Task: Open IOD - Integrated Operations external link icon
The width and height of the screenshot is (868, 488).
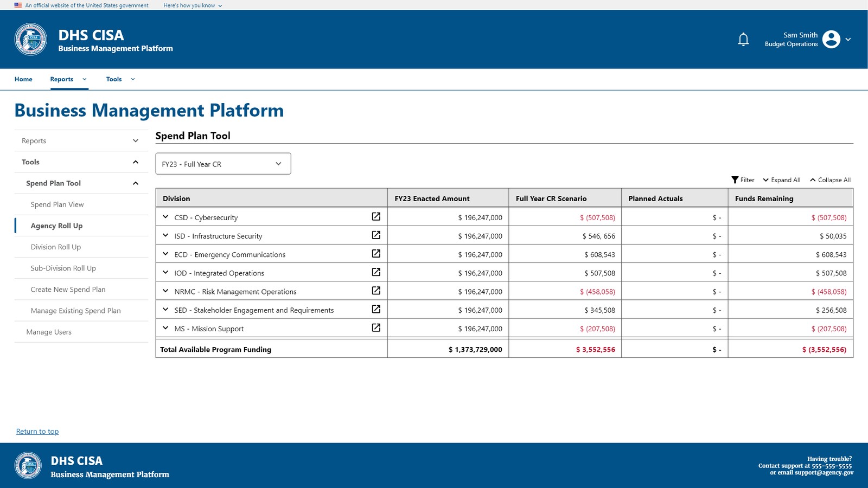Action: point(376,272)
